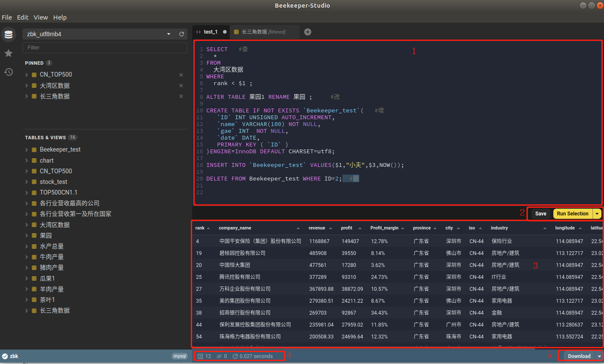Open the query history sidebar icon
Screen dimensions: 604x364
point(9,72)
